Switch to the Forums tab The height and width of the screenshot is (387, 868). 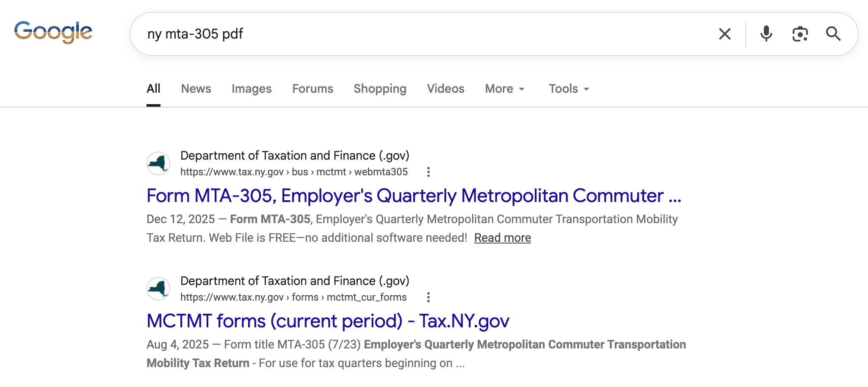pos(312,89)
